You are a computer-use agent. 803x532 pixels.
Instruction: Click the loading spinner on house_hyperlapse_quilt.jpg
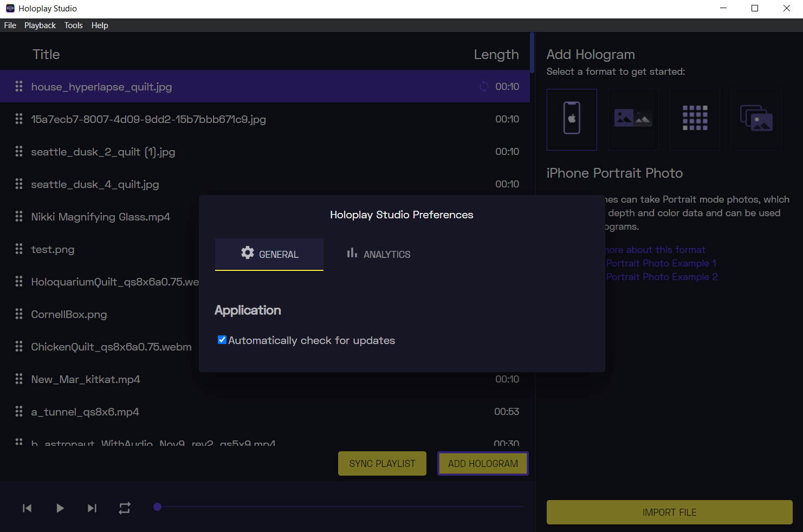[x=484, y=87]
